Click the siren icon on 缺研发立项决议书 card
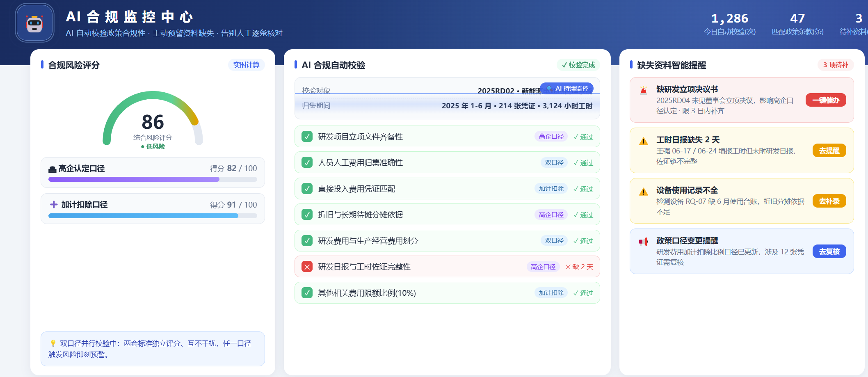The height and width of the screenshot is (377, 868). [x=644, y=90]
